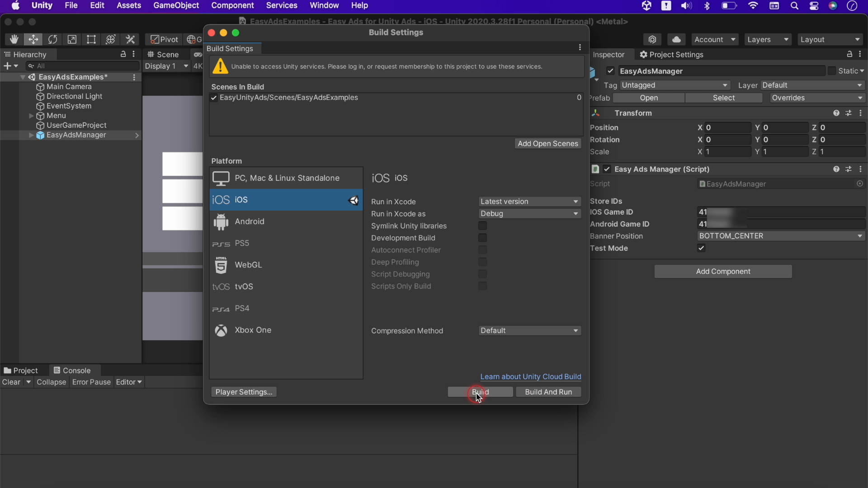Enable Symlink Unity libraries checkbox

[482, 225]
